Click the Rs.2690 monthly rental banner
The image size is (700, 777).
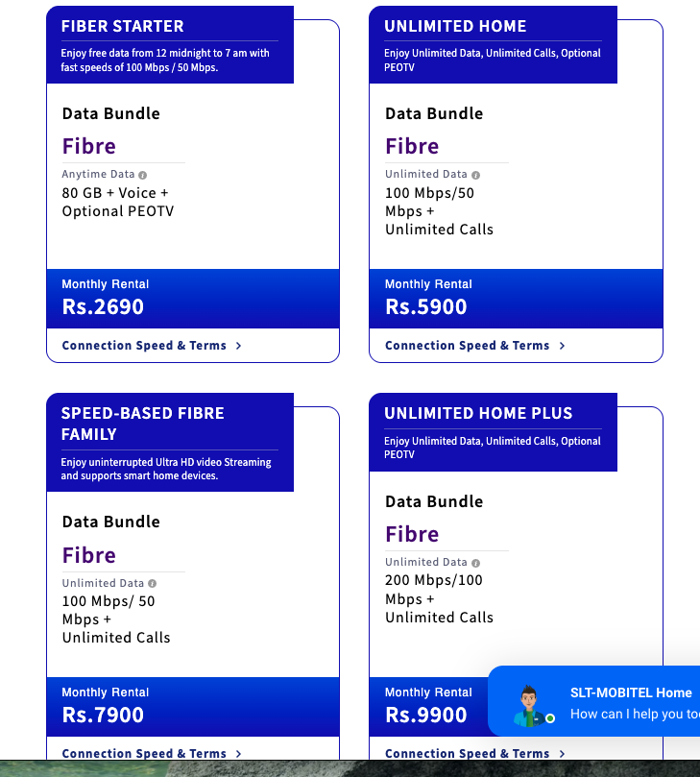(x=193, y=299)
